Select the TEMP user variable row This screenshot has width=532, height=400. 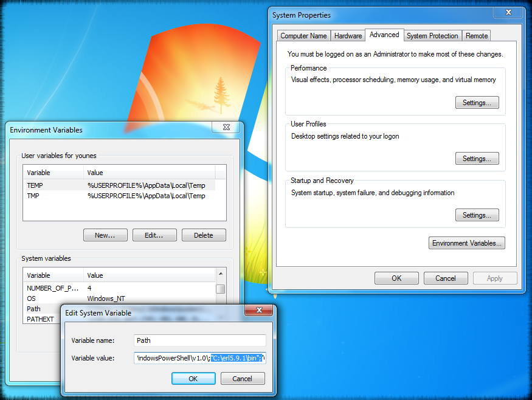pyautogui.click(x=119, y=185)
